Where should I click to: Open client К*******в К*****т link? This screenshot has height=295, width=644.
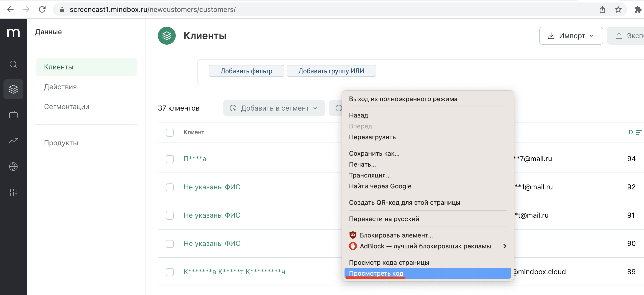pos(234,272)
